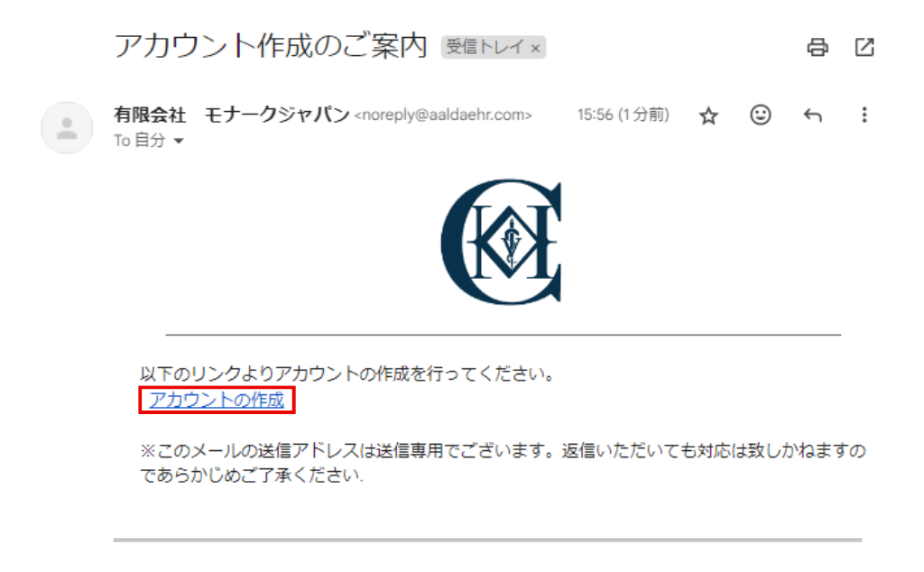This screenshot has width=924, height=572.
Task: Click the To 自分 recipient text
Action: pyautogui.click(x=140, y=141)
